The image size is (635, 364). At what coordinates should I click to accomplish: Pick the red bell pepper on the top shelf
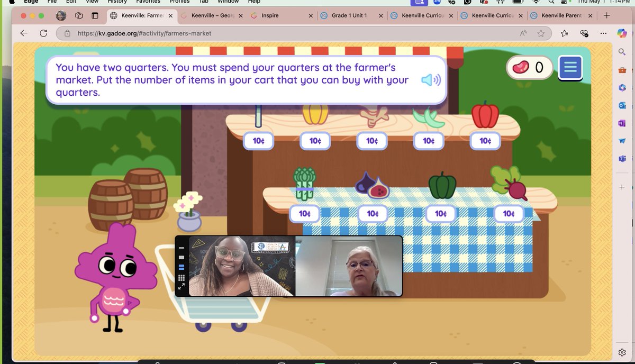click(x=485, y=114)
